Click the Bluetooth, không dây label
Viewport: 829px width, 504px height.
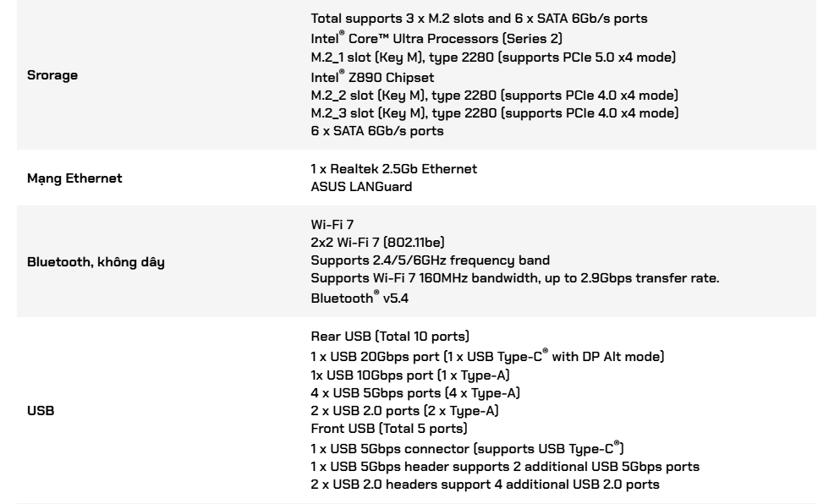[x=96, y=262]
